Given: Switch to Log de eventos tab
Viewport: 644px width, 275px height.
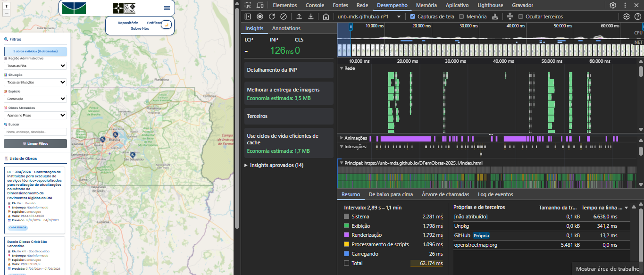Looking at the screenshot, I should point(495,194).
